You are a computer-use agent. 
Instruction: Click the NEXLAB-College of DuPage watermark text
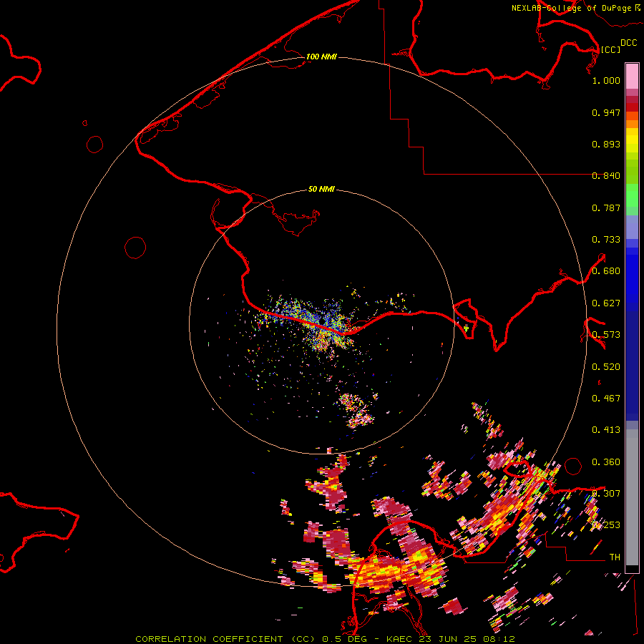click(x=575, y=8)
